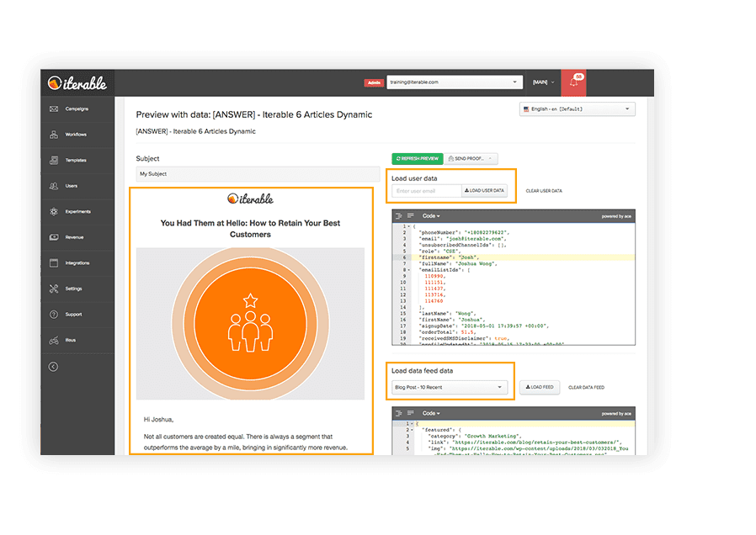The image size is (756, 535).
Task: Collapse featured fold arrow in feed data
Action: [412, 430]
